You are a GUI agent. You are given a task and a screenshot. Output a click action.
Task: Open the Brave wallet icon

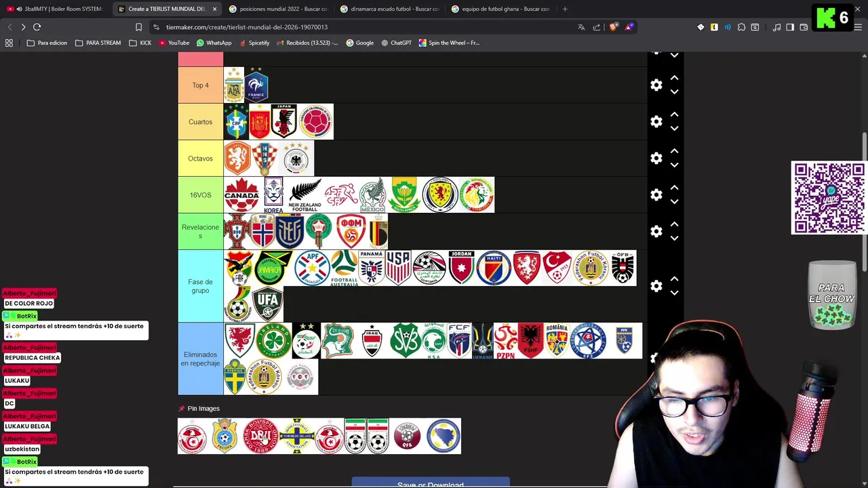pos(804,27)
